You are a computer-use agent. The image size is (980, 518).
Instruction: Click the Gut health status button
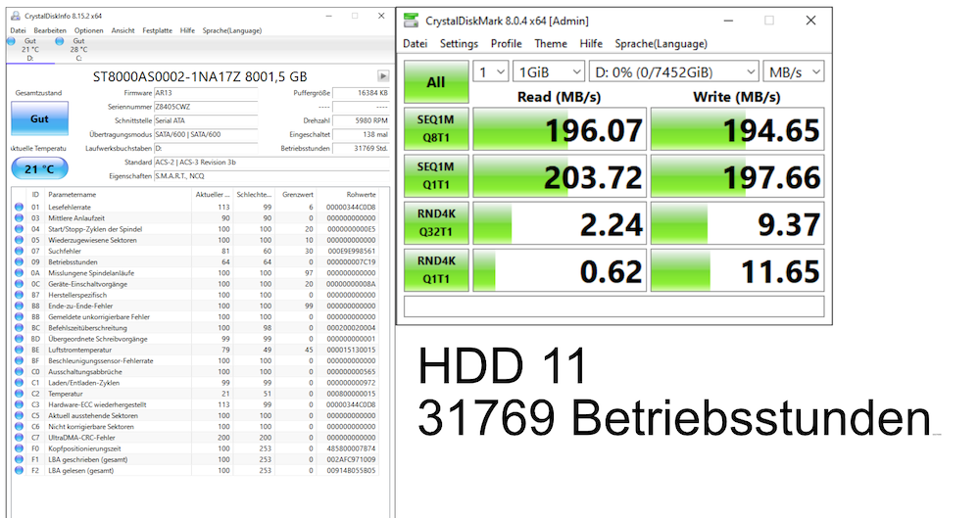click(39, 118)
